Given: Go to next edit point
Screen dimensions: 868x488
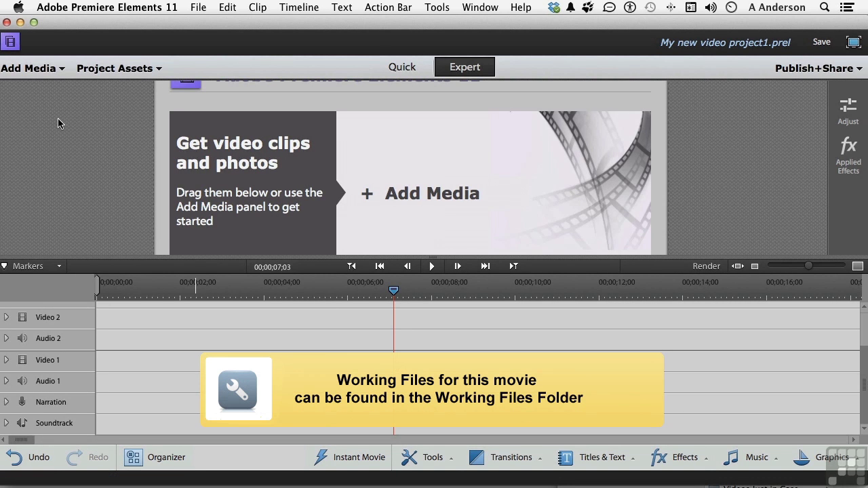Looking at the screenshot, I should point(486,266).
